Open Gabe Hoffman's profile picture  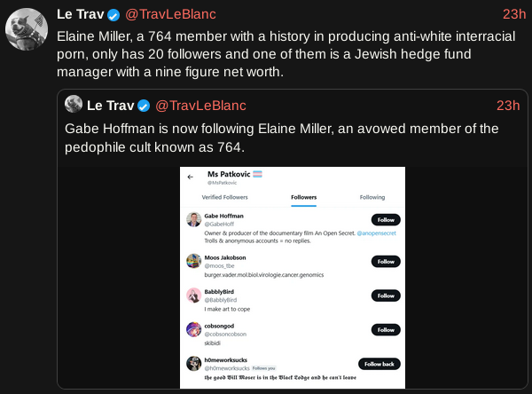pyautogui.click(x=193, y=220)
